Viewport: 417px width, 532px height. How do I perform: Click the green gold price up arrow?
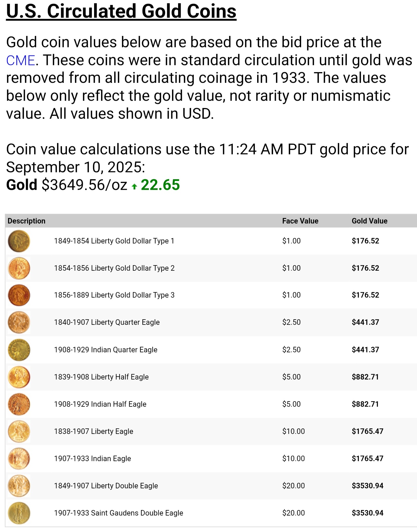point(134,186)
